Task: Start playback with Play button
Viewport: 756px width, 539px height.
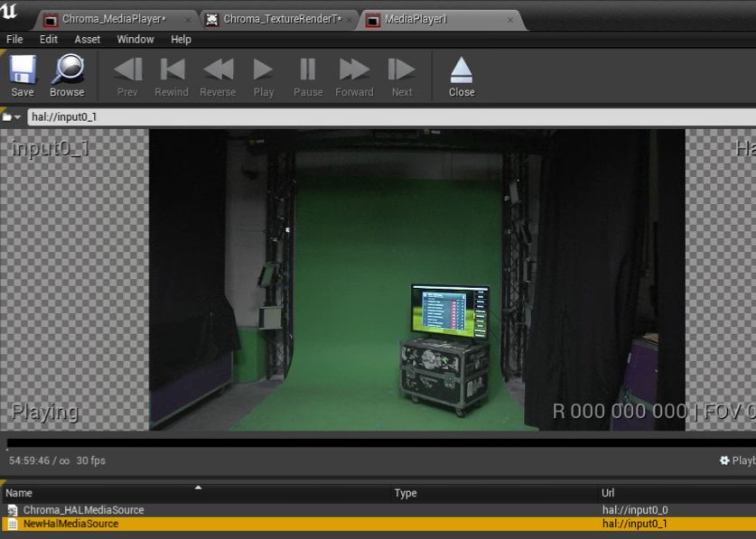Action: tap(263, 76)
